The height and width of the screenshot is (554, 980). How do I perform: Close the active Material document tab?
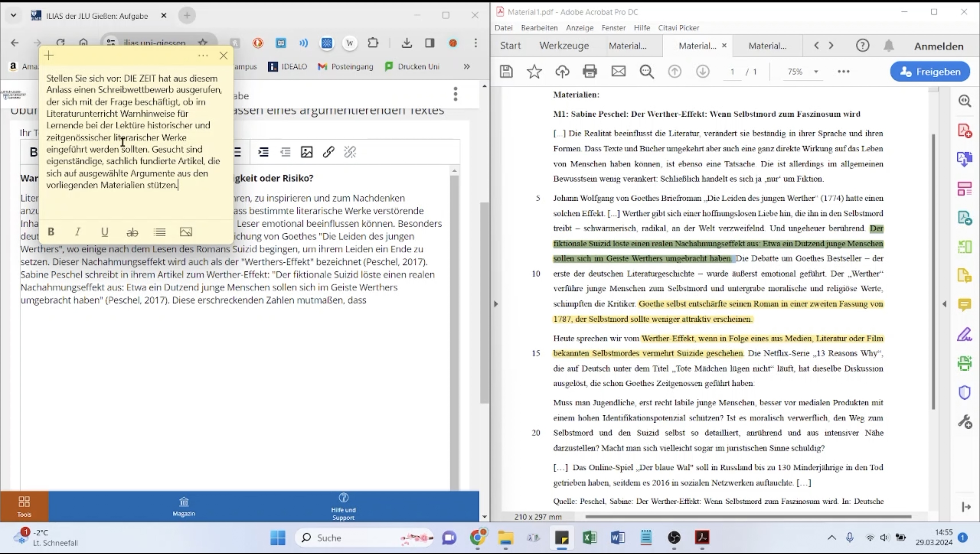[724, 45]
